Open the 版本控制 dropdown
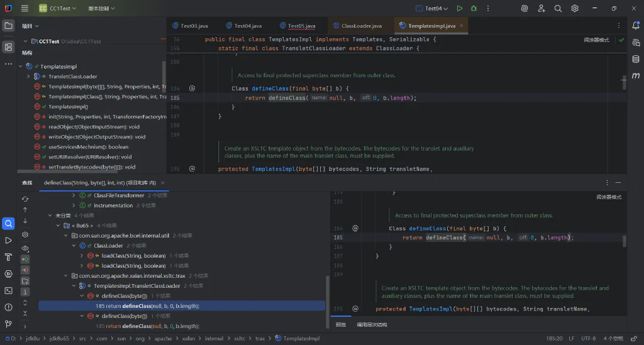Image resolution: width=644 pixels, height=345 pixels. 101,8
